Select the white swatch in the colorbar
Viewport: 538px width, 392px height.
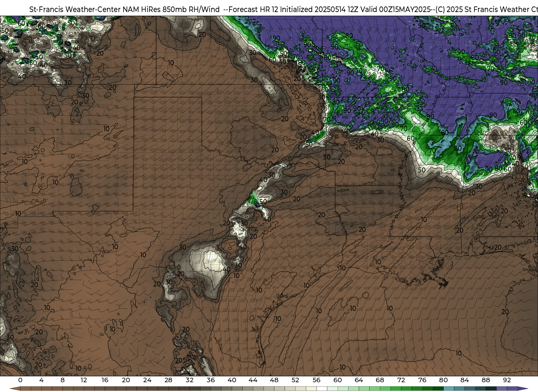coord(322,389)
